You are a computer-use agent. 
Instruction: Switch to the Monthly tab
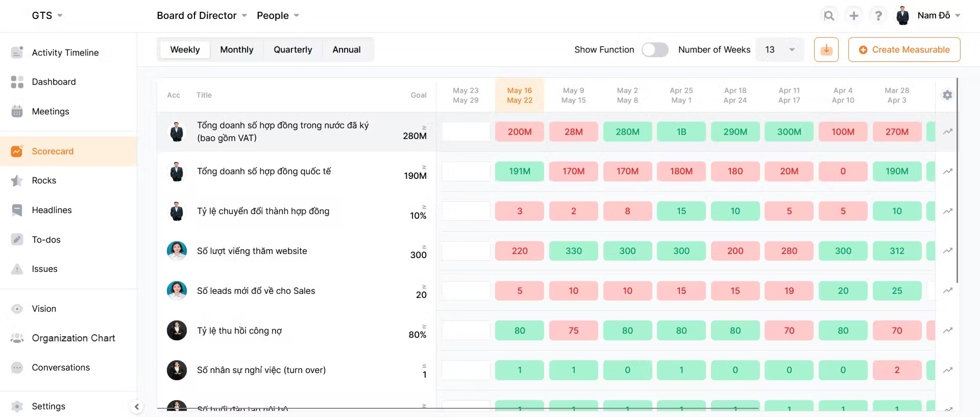pyautogui.click(x=236, y=50)
